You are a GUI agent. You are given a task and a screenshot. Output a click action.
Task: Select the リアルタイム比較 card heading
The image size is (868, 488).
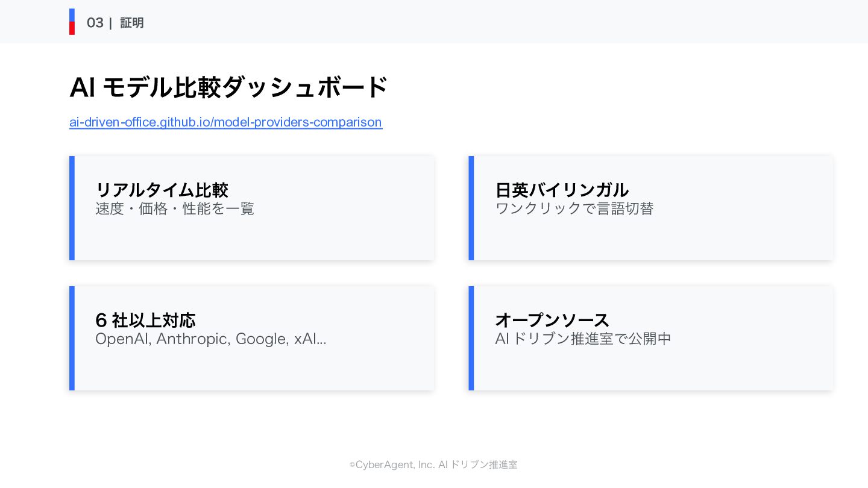pos(162,190)
